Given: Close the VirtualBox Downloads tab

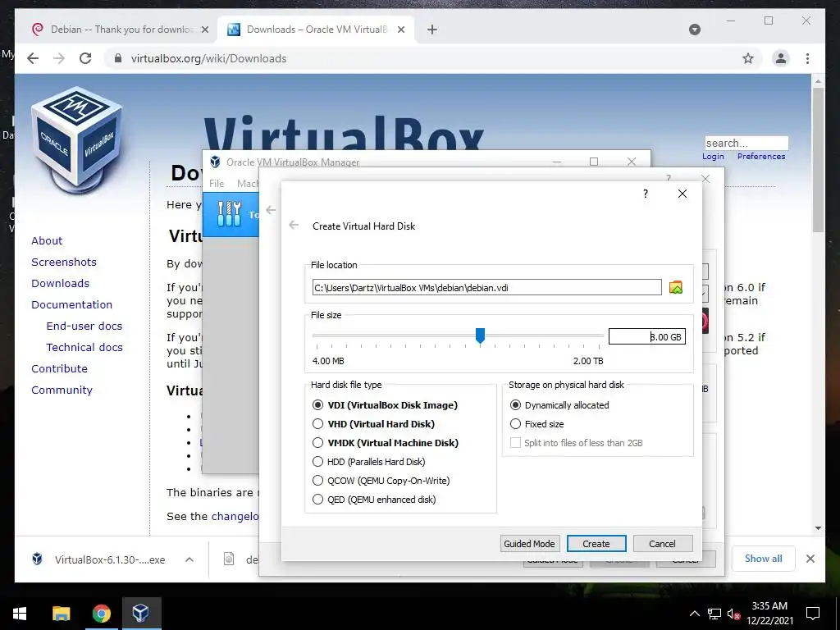Looking at the screenshot, I should pos(400,30).
